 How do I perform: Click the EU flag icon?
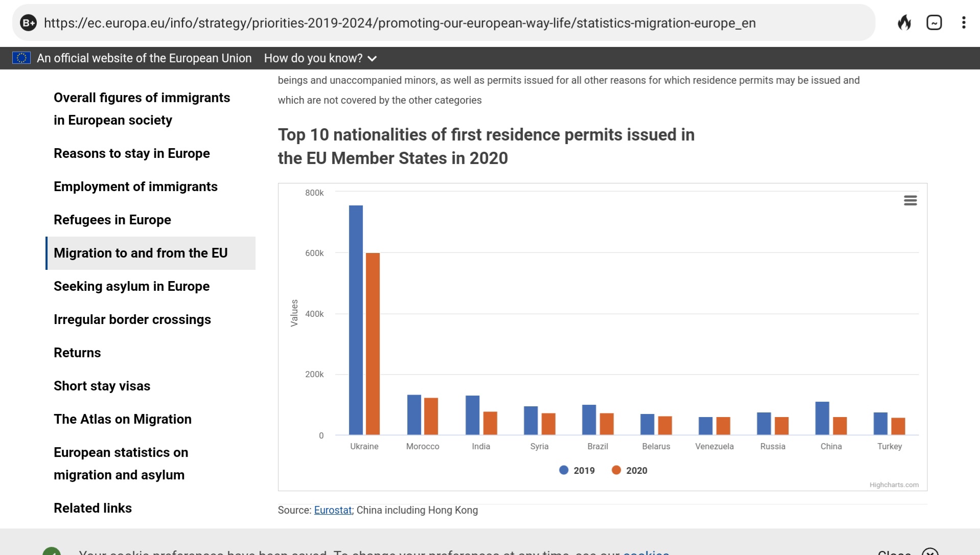[x=21, y=58]
